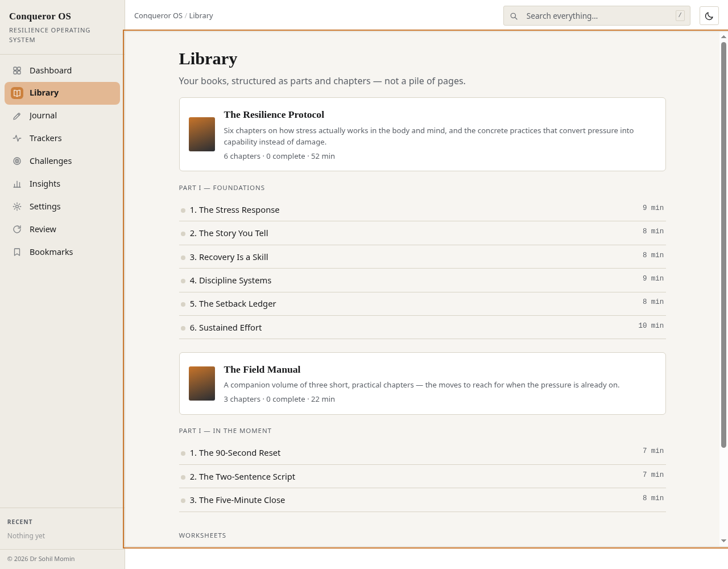
Task: Click the Trackers pulse icon
Action: 17,138
